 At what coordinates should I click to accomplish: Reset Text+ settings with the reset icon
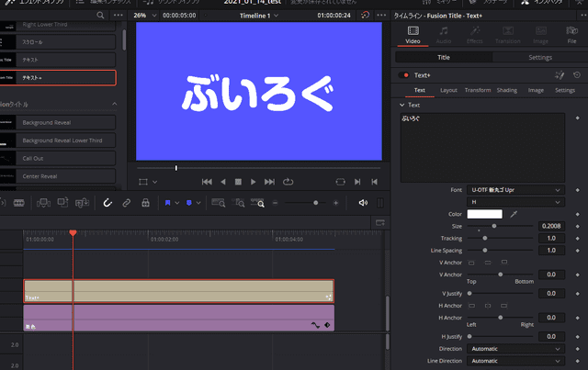point(577,75)
